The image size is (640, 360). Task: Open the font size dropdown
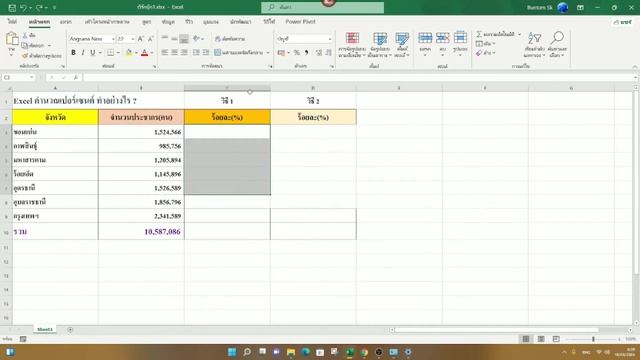click(133, 39)
